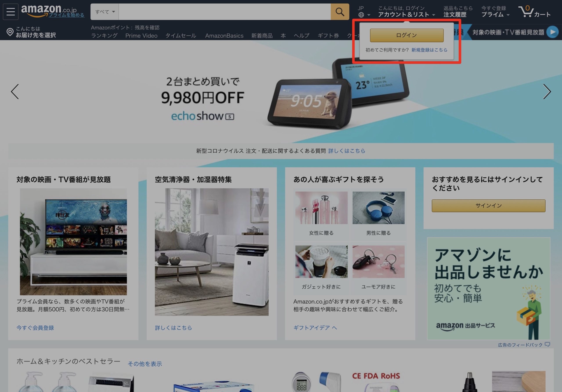562x392 pixels.
Task: Click Amazonポイント 残高を確認
Action: click(x=125, y=27)
